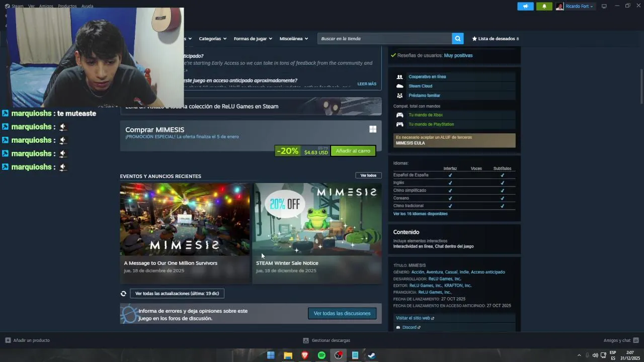Click the Aventura genre link

(435, 272)
